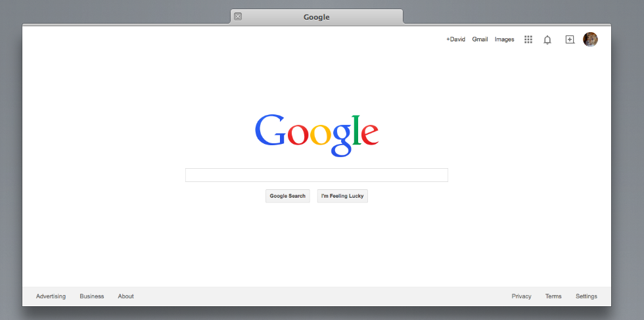Viewport: 644px width, 320px height.
Task: Click the red letter e in logo
Action: pos(369,135)
